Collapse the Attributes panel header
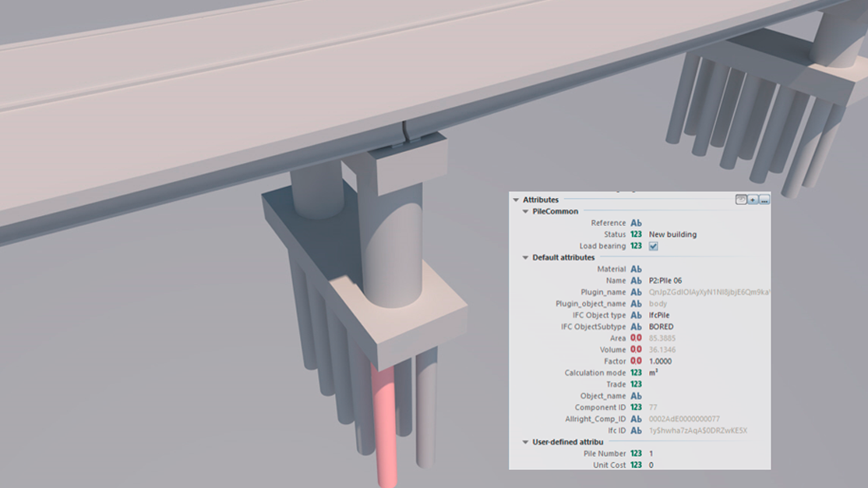This screenshot has height=488, width=868. [x=515, y=200]
